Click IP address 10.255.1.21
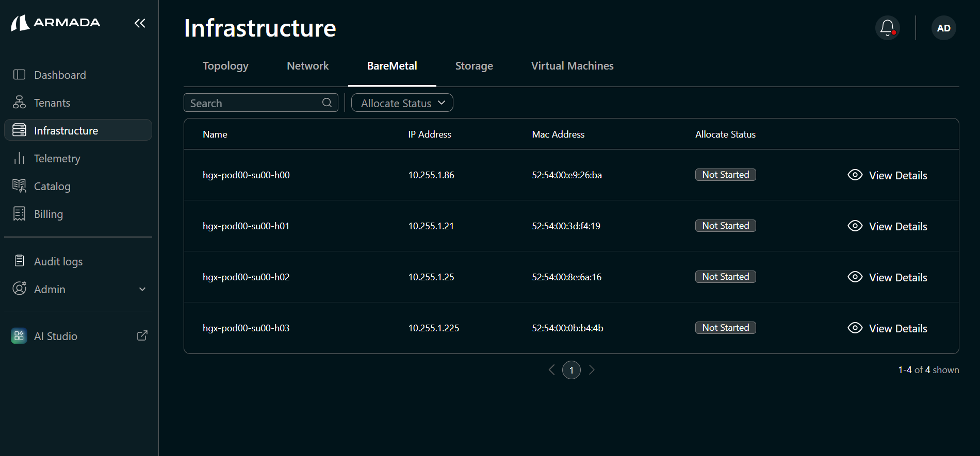 (x=431, y=226)
